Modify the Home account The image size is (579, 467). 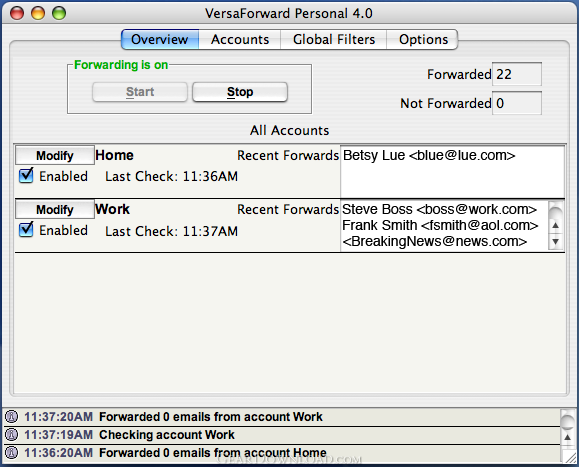click(55, 155)
